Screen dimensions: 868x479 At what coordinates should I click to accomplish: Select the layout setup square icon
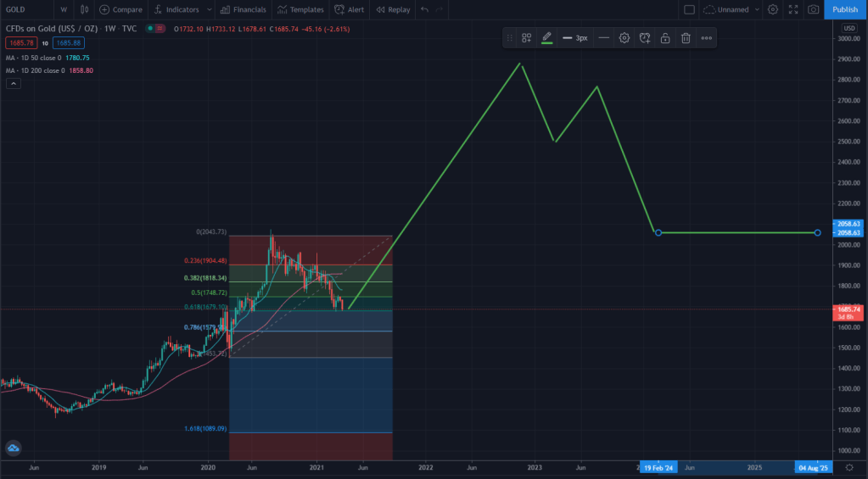(689, 9)
